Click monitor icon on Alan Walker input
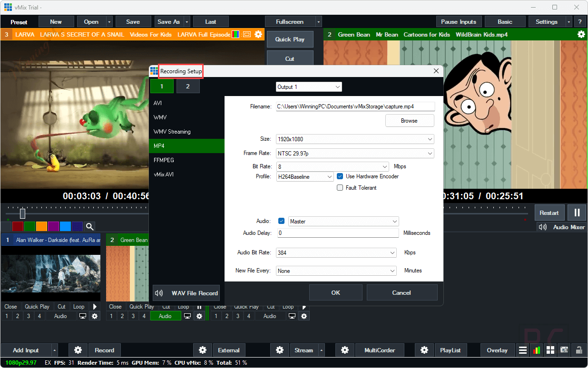The image size is (588, 368). tap(83, 316)
